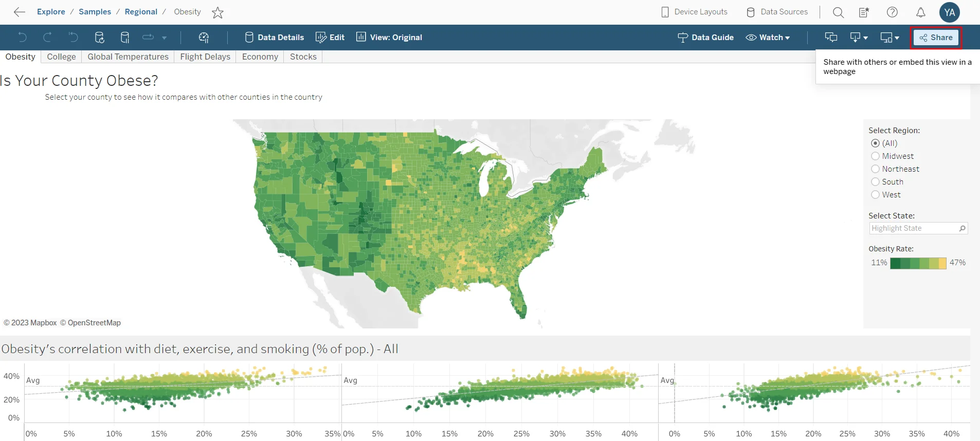Select the Midwest region radio button

875,156
